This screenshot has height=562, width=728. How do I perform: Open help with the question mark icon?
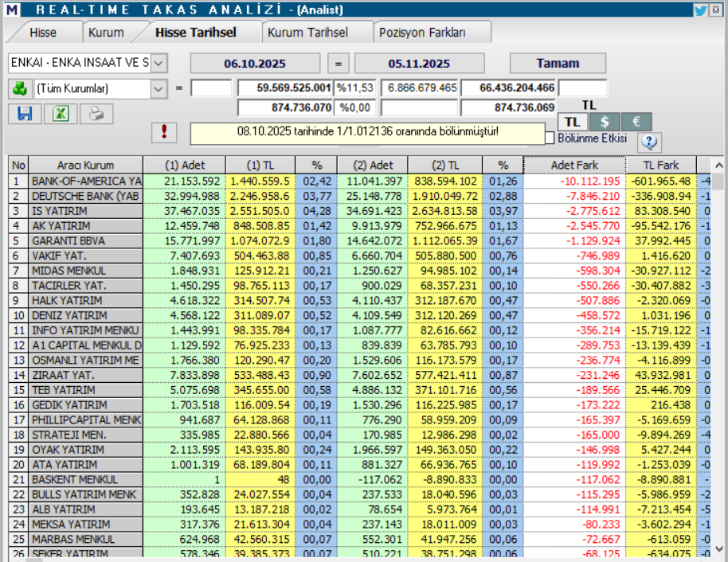(x=650, y=142)
